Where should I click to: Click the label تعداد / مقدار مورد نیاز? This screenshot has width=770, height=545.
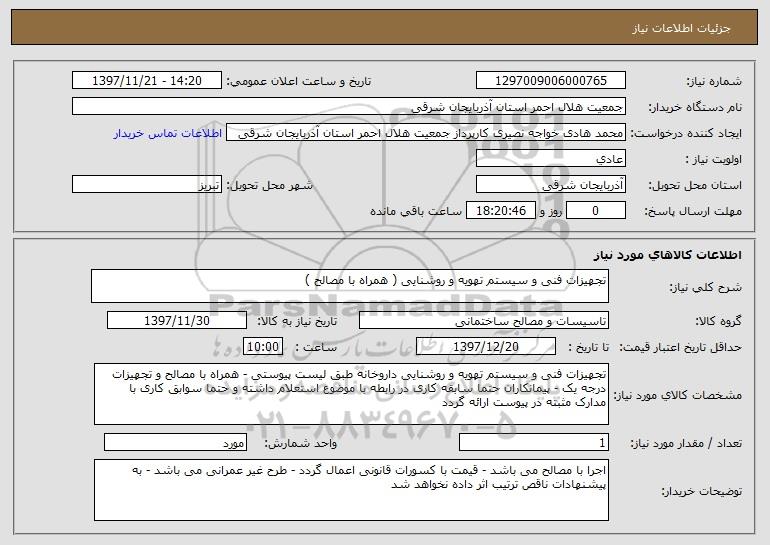[x=686, y=443]
